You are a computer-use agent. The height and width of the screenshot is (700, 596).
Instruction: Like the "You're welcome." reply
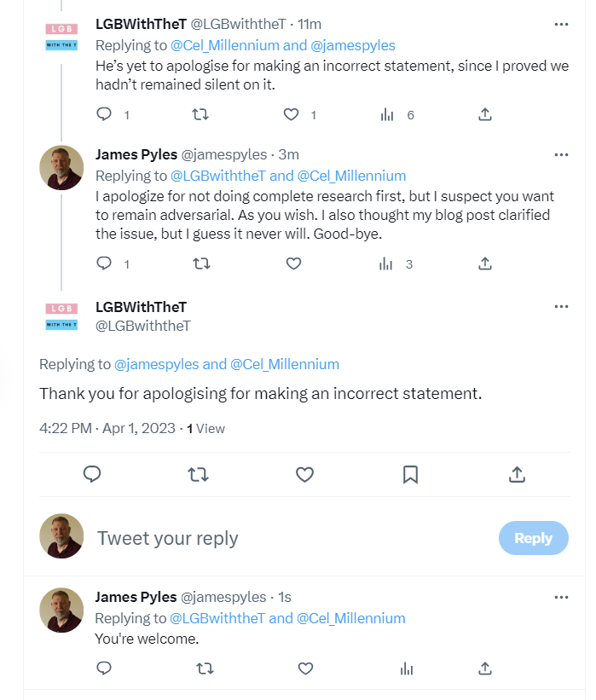(x=304, y=669)
